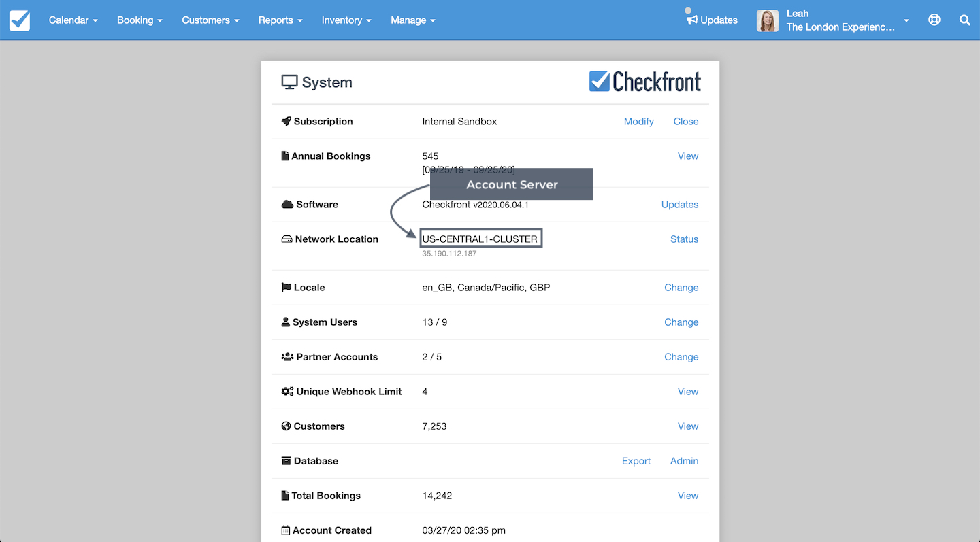Screen dimensions: 980x542
Task: Click the 545 annual bookings count
Action: click(x=430, y=156)
